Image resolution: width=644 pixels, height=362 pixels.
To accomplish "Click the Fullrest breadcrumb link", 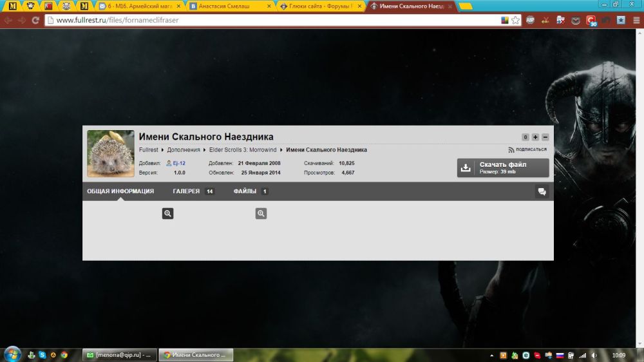I will click(148, 150).
